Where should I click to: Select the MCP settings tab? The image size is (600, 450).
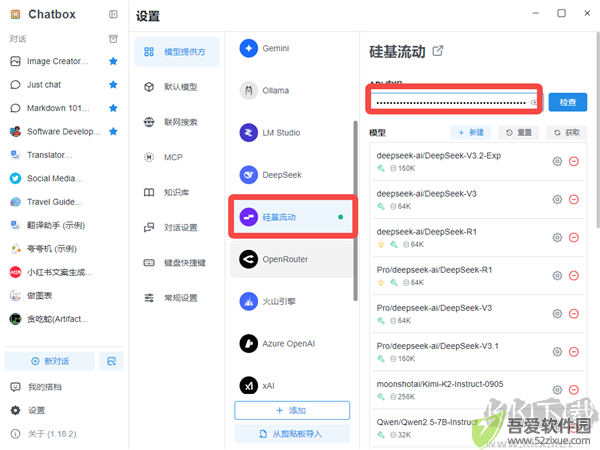[x=177, y=157]
